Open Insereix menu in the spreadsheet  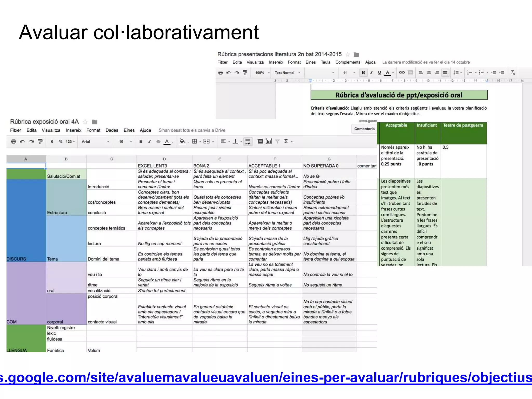[x=74, y=130]
